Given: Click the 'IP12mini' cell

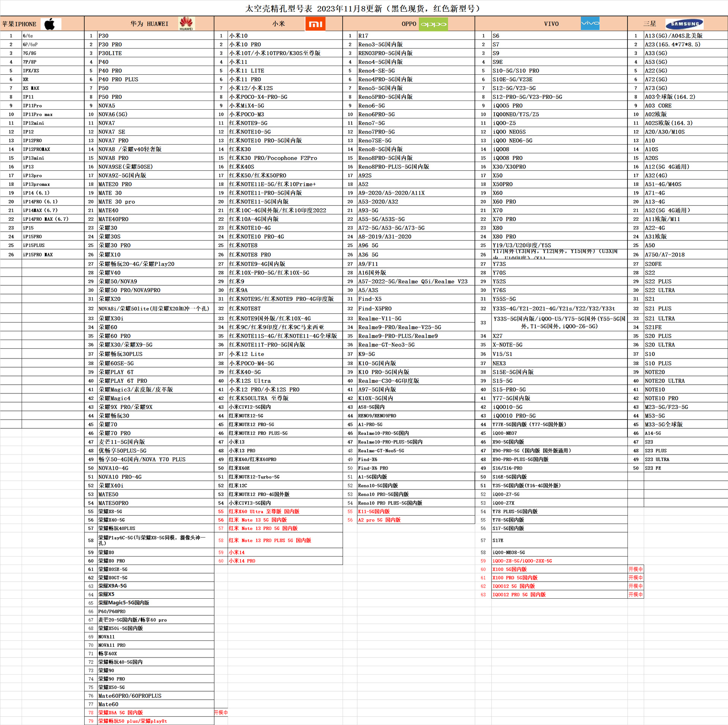Looking at the screenshot, I should (53, 123).
